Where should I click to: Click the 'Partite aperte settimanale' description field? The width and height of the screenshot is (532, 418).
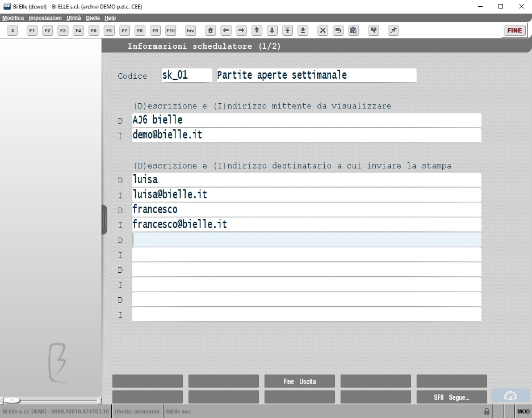[x=317, y=75]
